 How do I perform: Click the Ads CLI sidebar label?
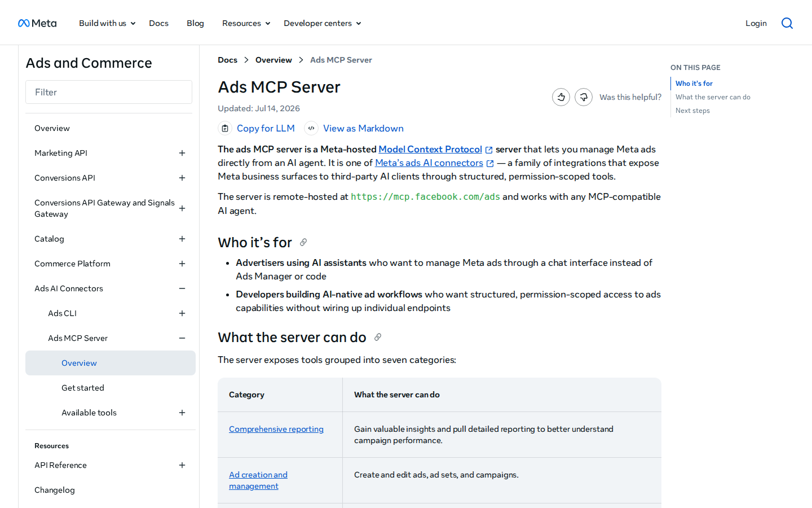click(62, 313)
